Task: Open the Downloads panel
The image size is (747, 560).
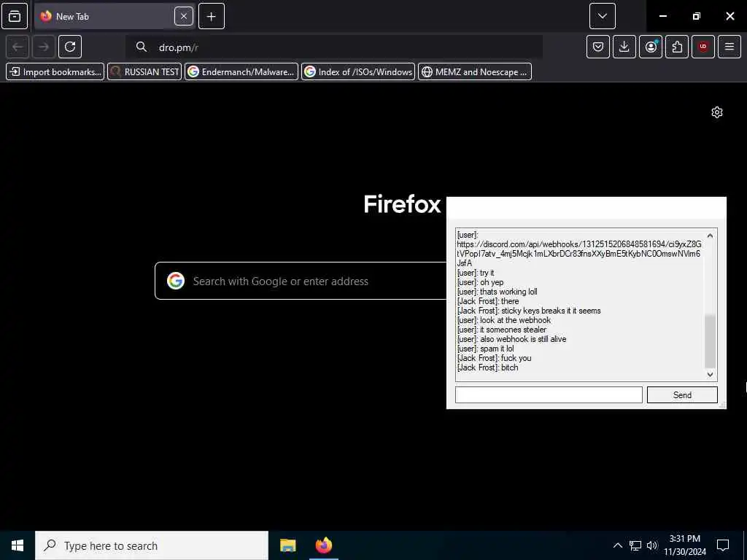Action: pyautogui.click(x=624, y=47)
